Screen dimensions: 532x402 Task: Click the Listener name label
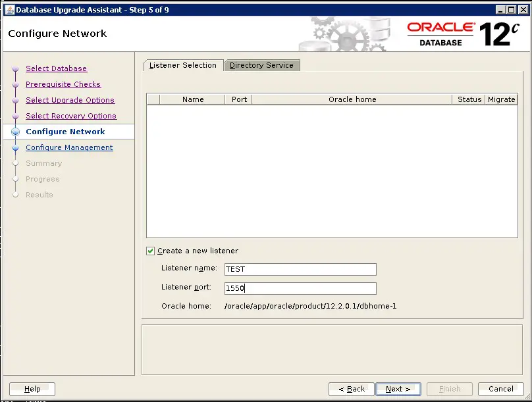[x=189, y=268]
